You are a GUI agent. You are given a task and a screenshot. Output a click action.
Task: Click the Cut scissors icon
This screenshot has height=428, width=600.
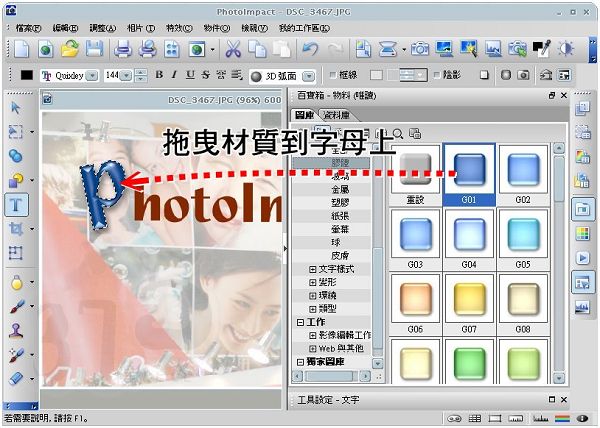233,50
